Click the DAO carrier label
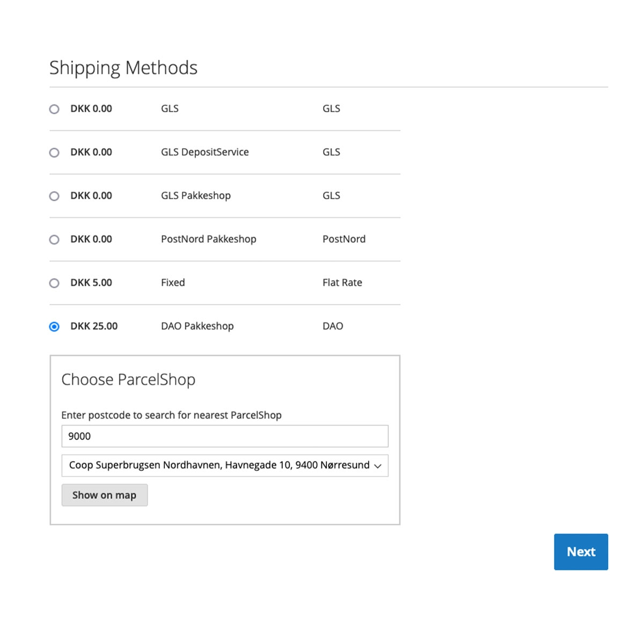The width and height of the screenshot is (644, 644). click(332, 326)
